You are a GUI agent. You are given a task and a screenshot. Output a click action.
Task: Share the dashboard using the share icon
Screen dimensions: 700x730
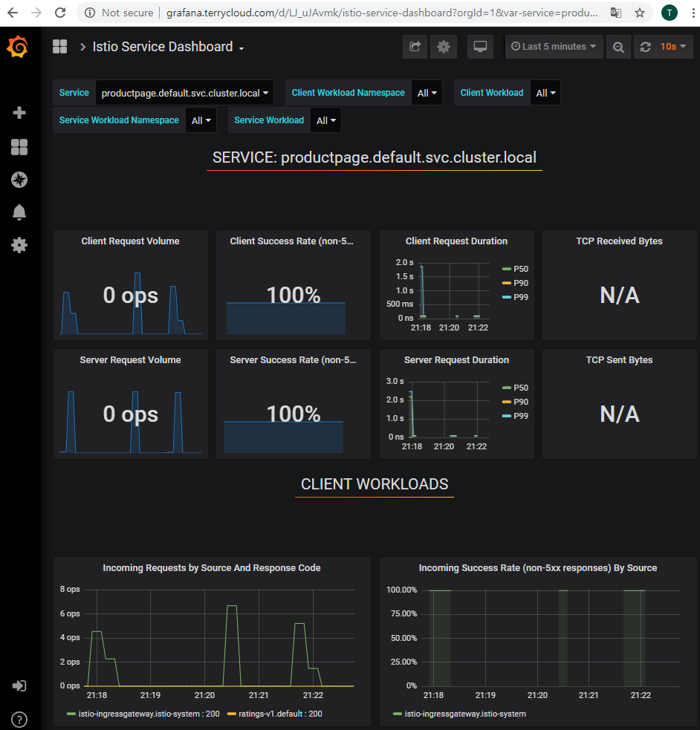click(415, 47)
